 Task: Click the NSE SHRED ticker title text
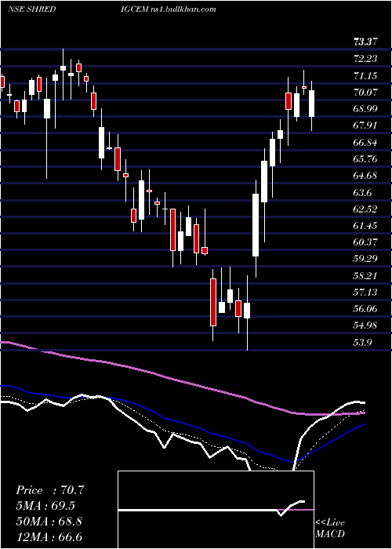(32, 9)
